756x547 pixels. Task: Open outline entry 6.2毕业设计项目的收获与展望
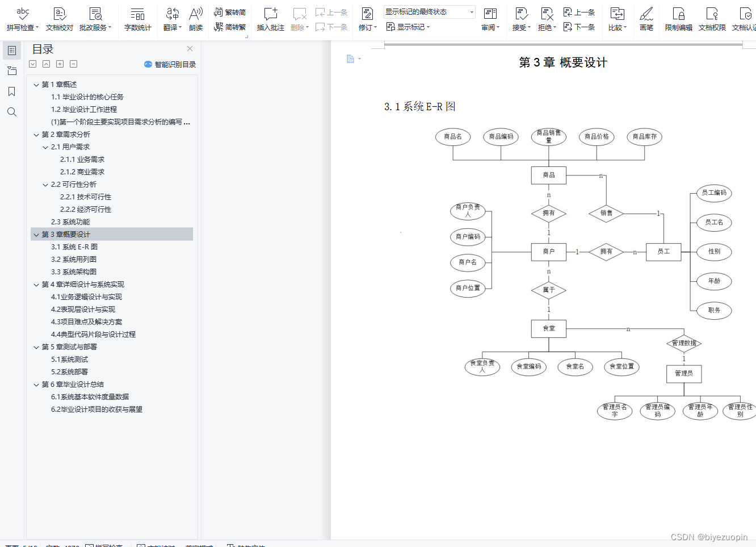click(x=96, y=410)
